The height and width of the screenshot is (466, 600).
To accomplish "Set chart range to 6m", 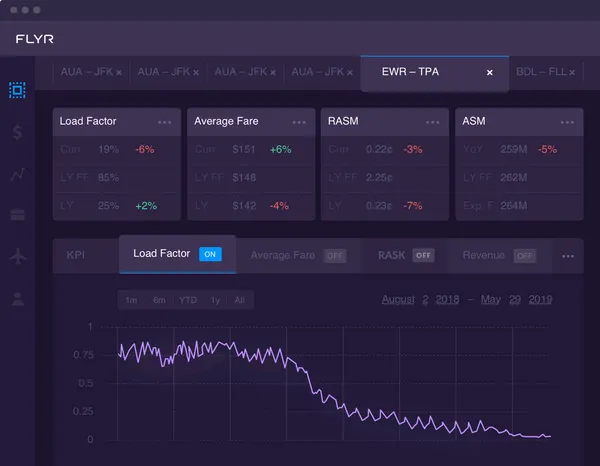I will pyautogui.click(x=159, y=300).
